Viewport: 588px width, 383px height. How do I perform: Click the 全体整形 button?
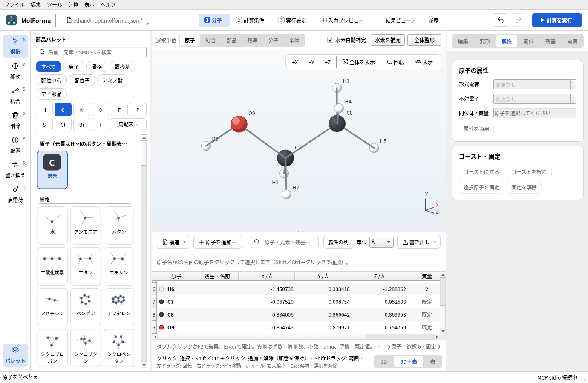pos(424,40)
